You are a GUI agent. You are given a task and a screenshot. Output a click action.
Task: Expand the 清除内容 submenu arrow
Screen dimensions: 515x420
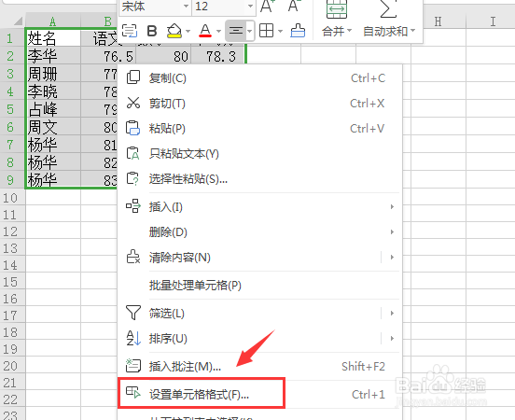point(392,258)
